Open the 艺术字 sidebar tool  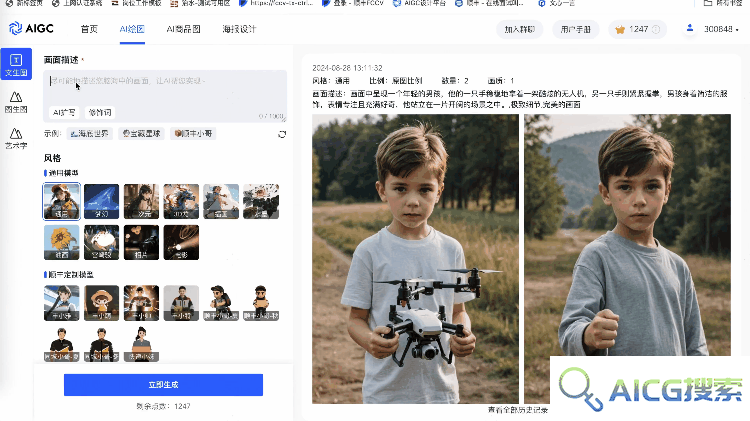pyautogui.click(x=16, y=138)
